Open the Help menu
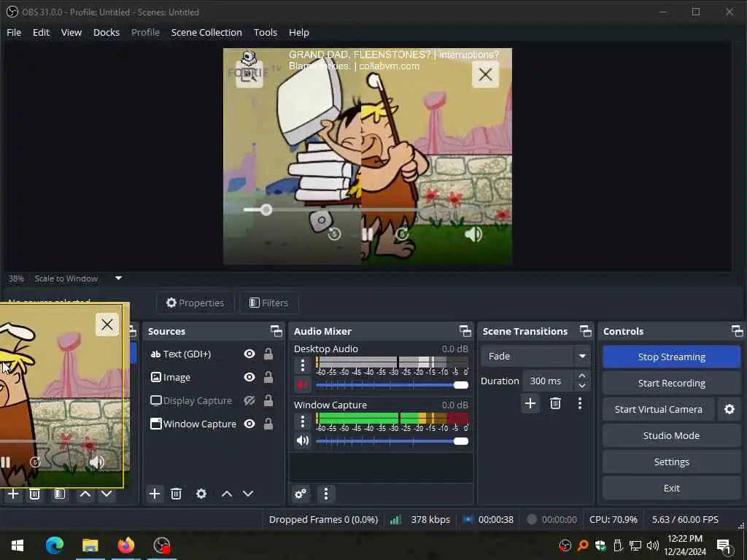The height and width of the screenshot is (560, 747). [x=298, y=32]
